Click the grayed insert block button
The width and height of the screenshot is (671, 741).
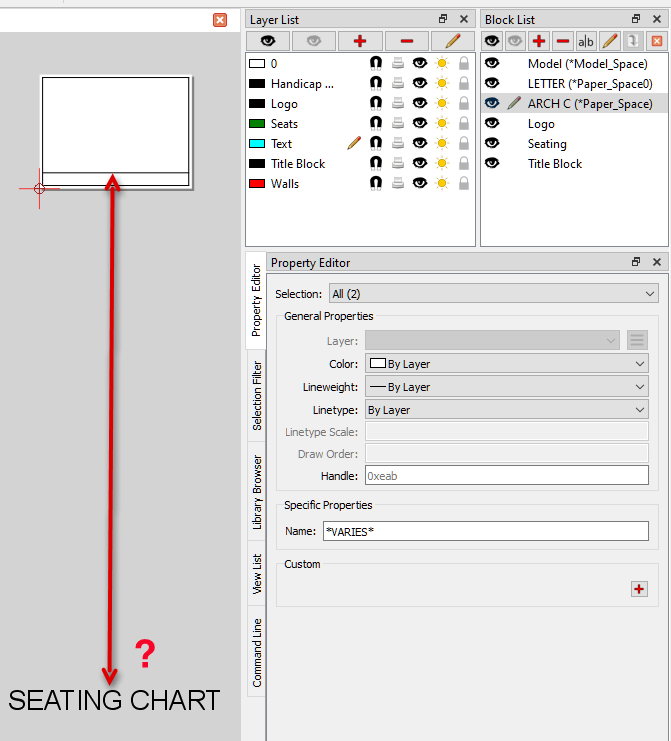tap(633, 41)
